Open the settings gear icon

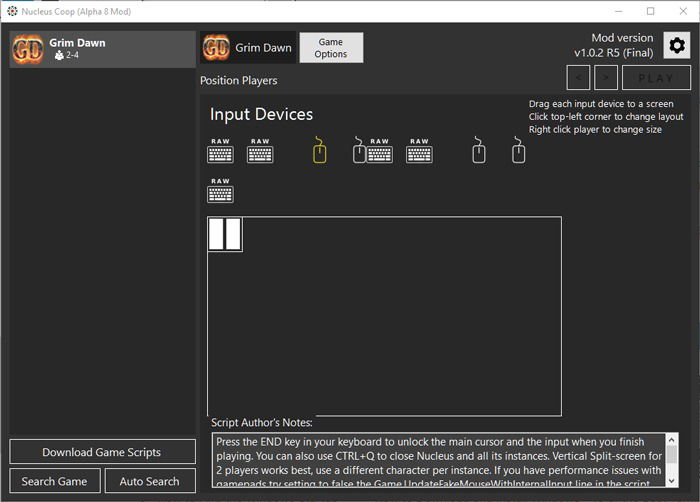677,45
